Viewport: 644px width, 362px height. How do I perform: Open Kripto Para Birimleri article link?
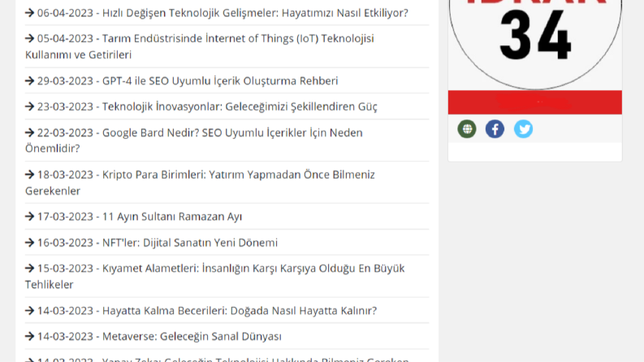pos(200,183)
